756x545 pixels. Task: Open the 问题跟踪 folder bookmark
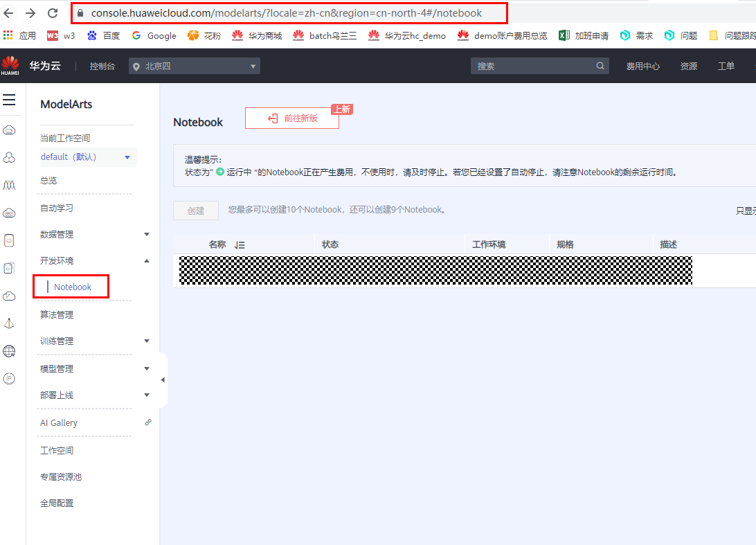(732, 36)
